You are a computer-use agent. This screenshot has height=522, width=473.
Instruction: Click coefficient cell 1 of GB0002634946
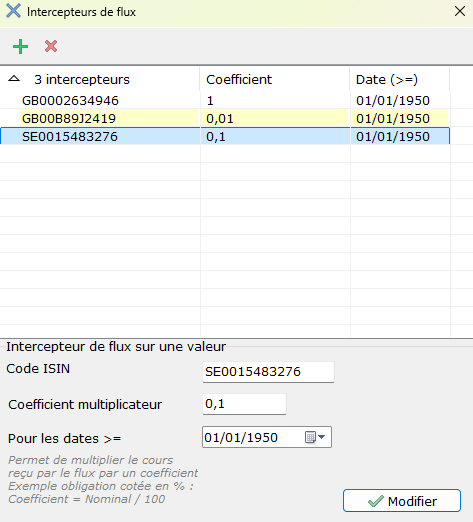275,101
